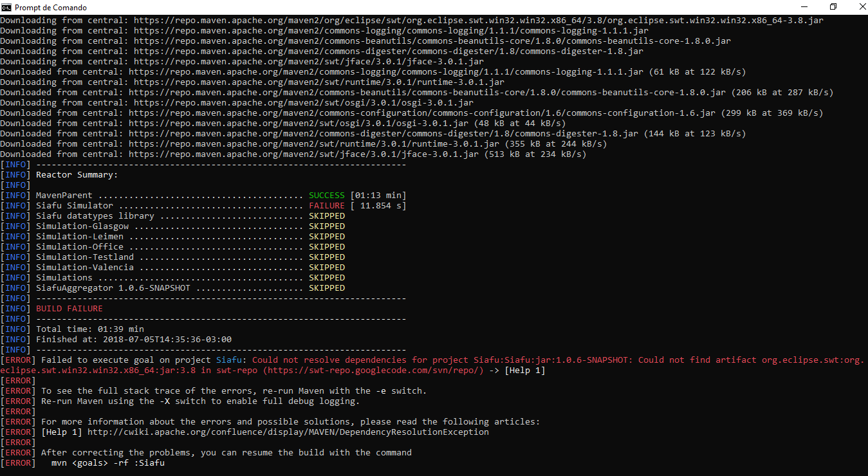
Task: Click the 'Re-run Maven using the -X switch' line
Action: click(x=201, y=401)
